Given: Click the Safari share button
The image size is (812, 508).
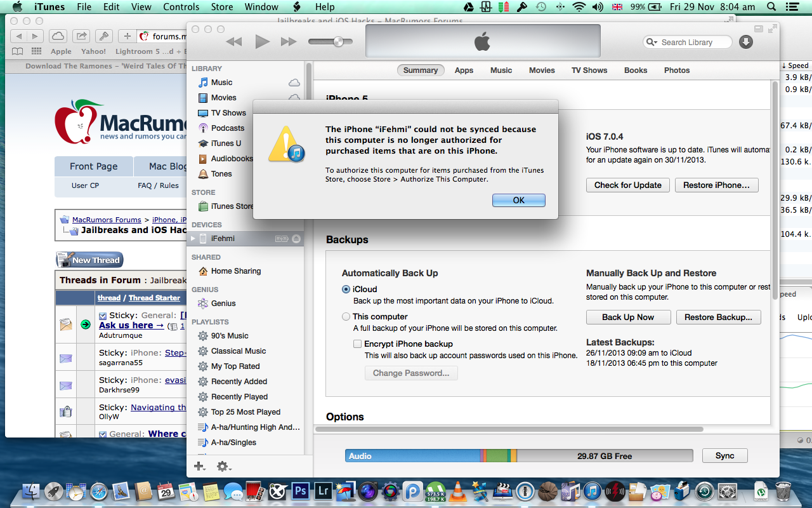Looking at the screenshot, I should pyautogui.click(x=81, y=36).
